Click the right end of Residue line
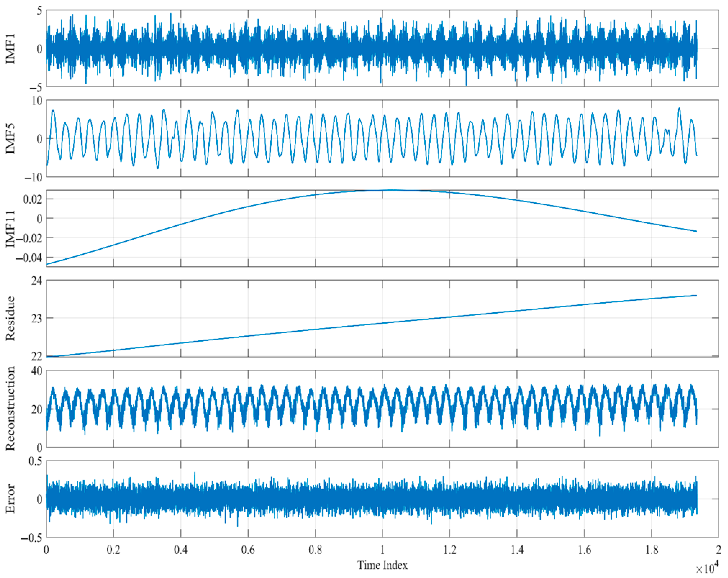Image resolution: width=728 pixels, height=578 pixels. pyautogui.click(x=696, y=295)
